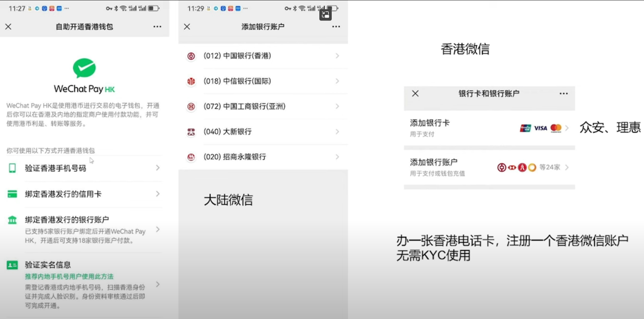This screenshot has height=319, width=644.
Task: Tap the Mastercard logo next to 添加银行卡
Action: 556,128
